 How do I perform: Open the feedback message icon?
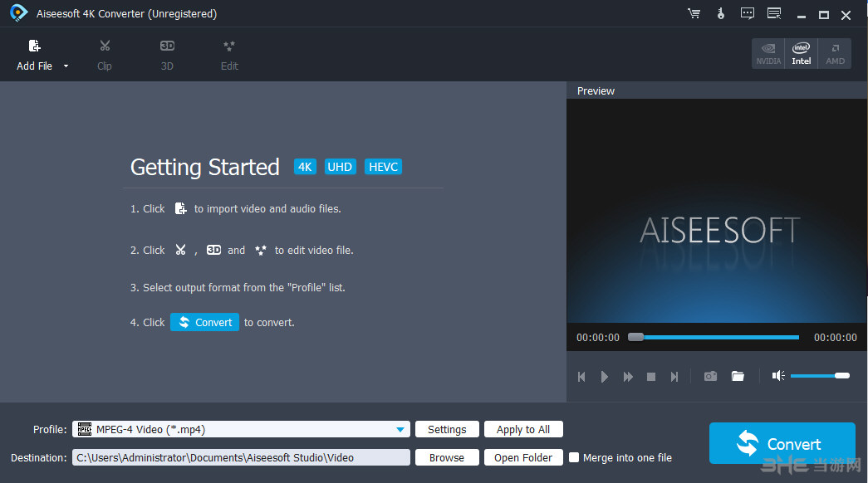click(747, 13)
